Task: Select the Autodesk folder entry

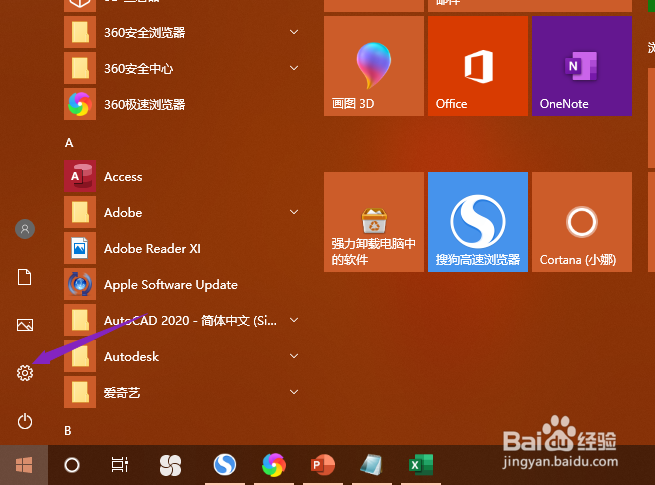Action: (x=184, y=356)
